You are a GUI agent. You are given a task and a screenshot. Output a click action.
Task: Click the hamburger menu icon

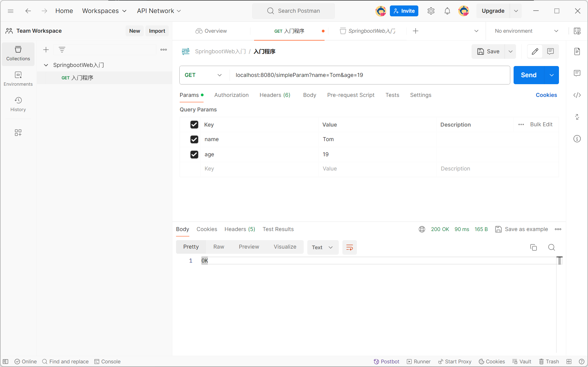[x=11, y=11]
